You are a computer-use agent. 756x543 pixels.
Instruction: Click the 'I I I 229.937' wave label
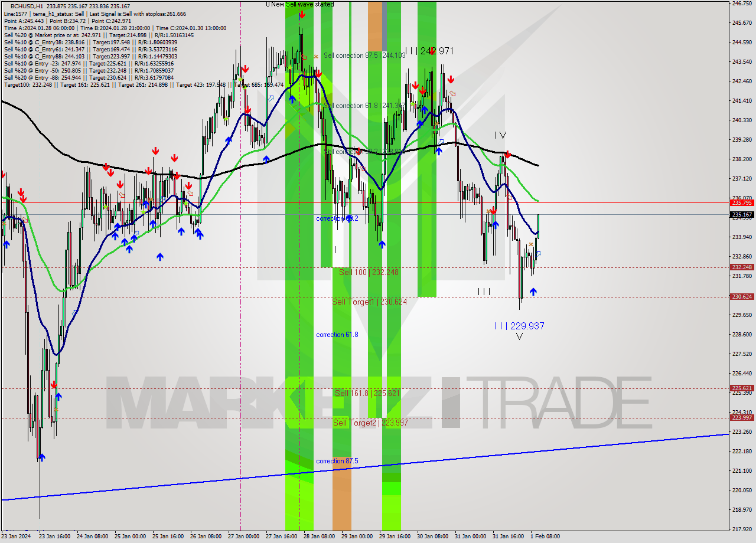pyautogui.click(x=519, y=326)
